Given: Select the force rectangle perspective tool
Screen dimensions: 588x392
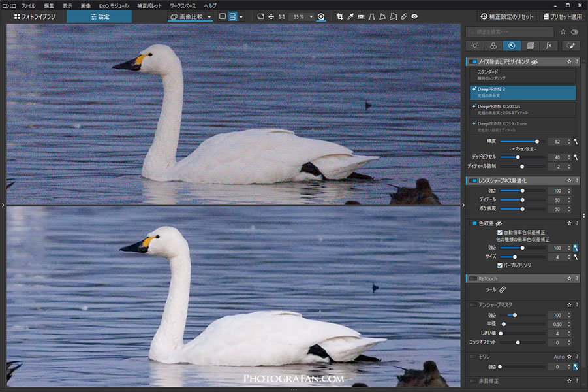Looking at the screenshot, I should [382, 16].
